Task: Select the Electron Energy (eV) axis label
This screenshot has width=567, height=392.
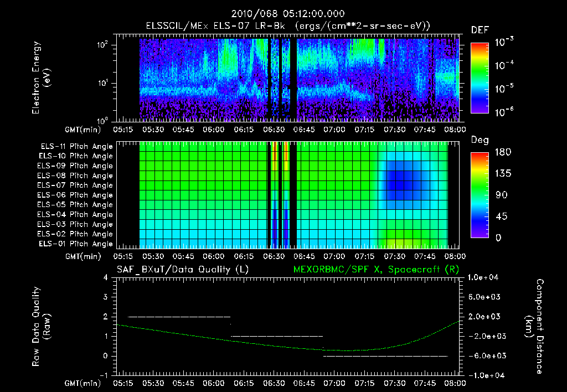Action: [41, 78]
